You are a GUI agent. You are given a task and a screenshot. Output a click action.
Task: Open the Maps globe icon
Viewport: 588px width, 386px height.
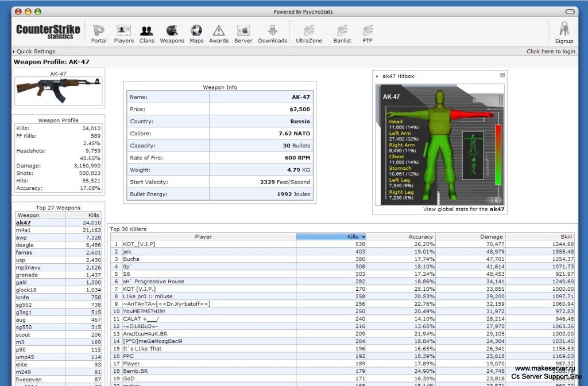pyautogui.click(x=196, y=30)
